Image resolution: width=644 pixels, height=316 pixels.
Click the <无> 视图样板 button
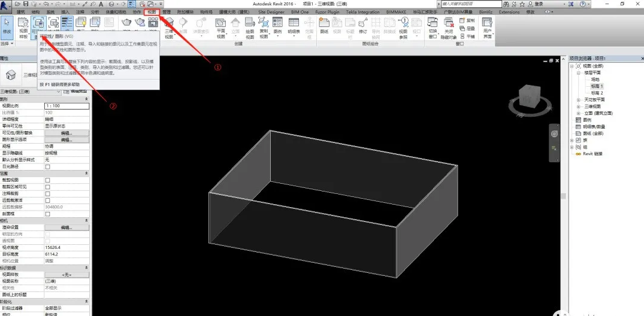point(66,275)
